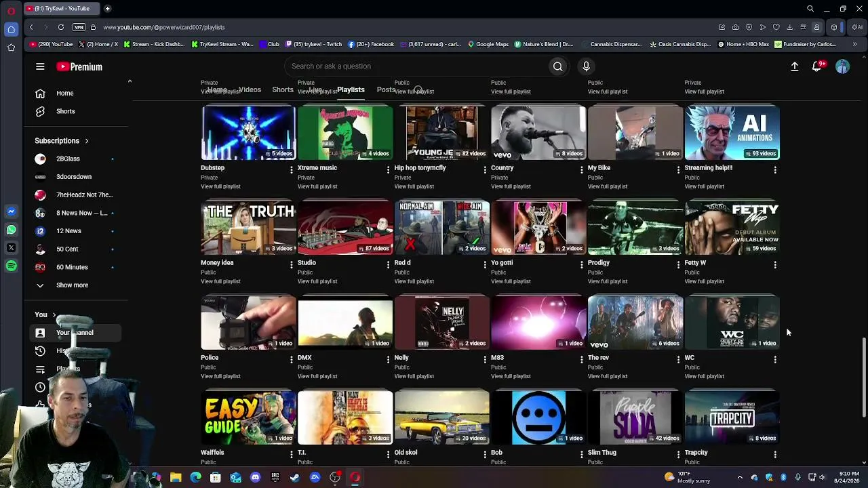Click View full playlist under Country

coord(511,186)
